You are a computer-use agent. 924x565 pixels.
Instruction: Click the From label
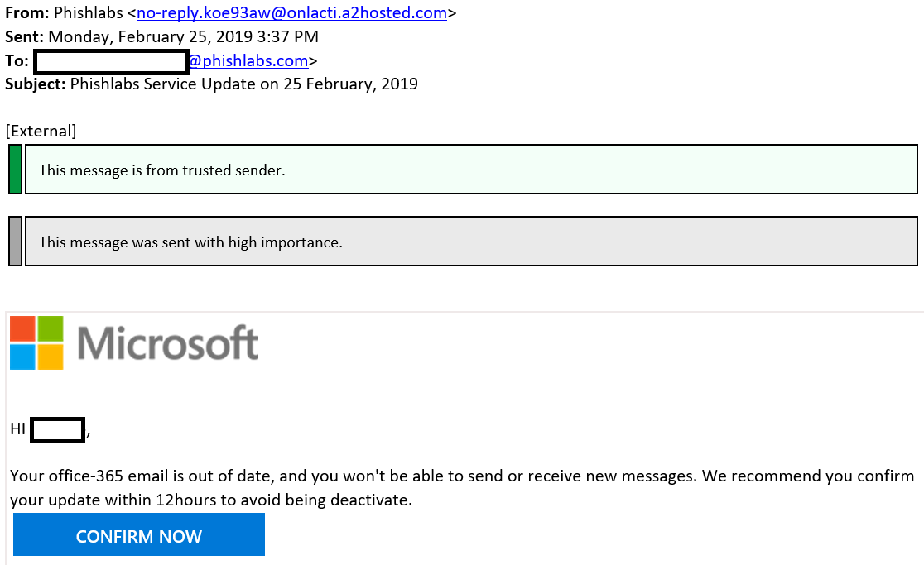(x=27, y=13)
